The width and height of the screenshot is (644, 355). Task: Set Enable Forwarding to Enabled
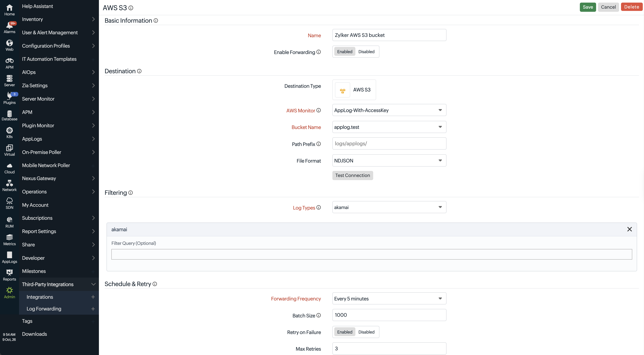344,52
